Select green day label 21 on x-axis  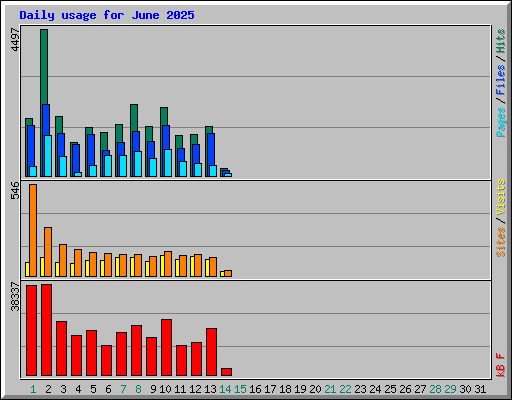tap(330, 389)
